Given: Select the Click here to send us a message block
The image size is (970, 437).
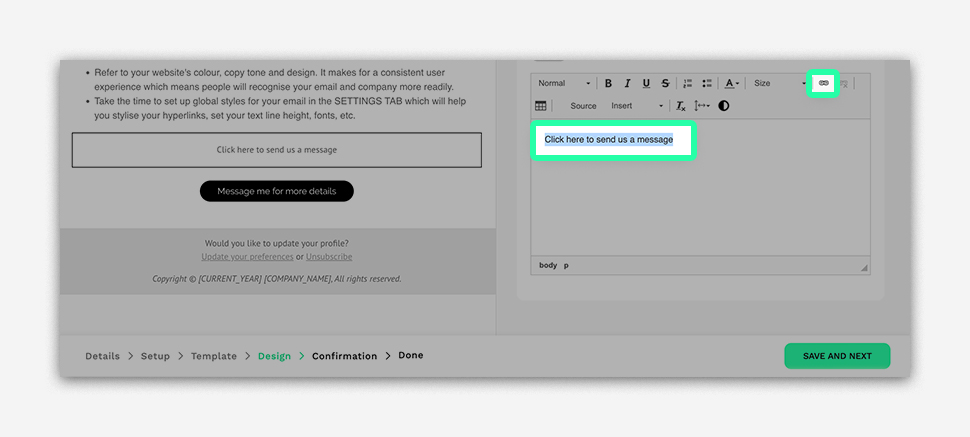Looking at the screenshot, I should (x=277, y=150).
